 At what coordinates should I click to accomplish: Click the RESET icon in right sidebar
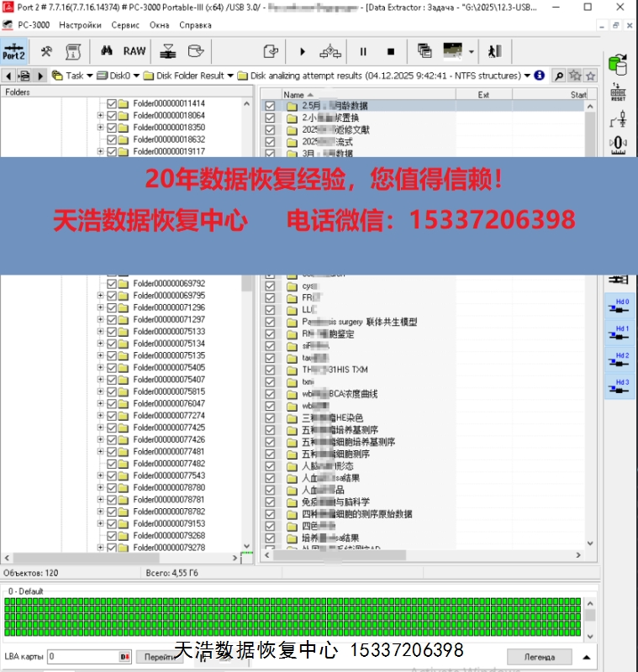(x=618, y=92)
